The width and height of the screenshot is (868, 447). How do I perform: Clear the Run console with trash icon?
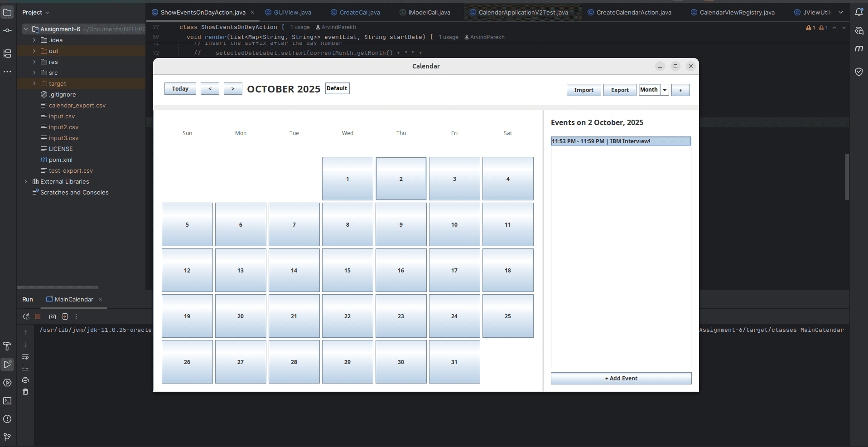pos(25,392)
